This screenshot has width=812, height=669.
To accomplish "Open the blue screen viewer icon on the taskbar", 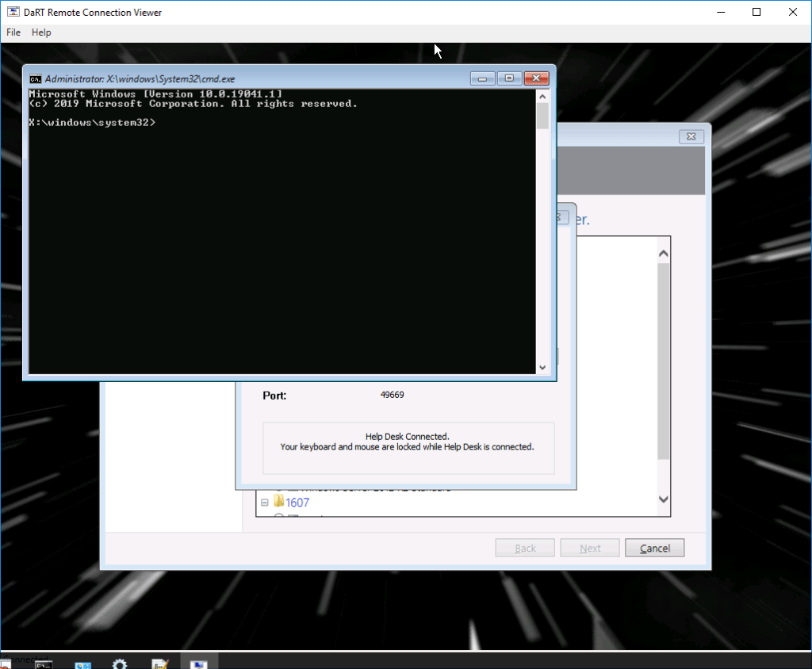I will (198, 663).
